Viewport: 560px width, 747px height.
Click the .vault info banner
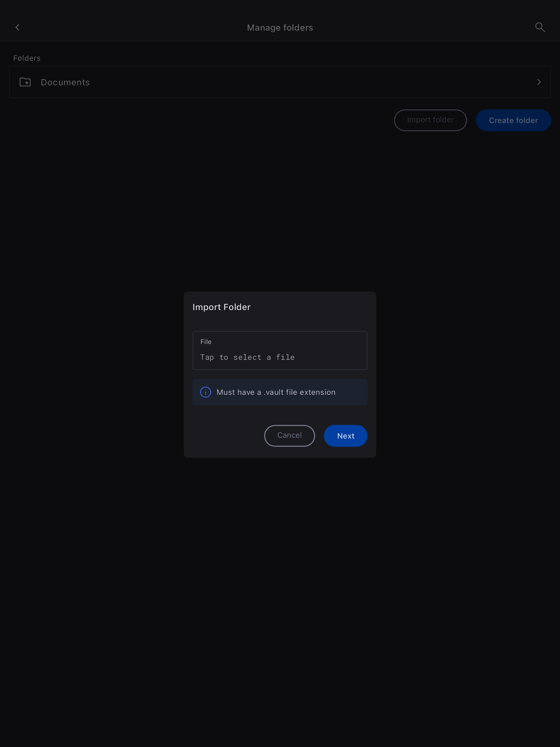[x=280, y=392]
